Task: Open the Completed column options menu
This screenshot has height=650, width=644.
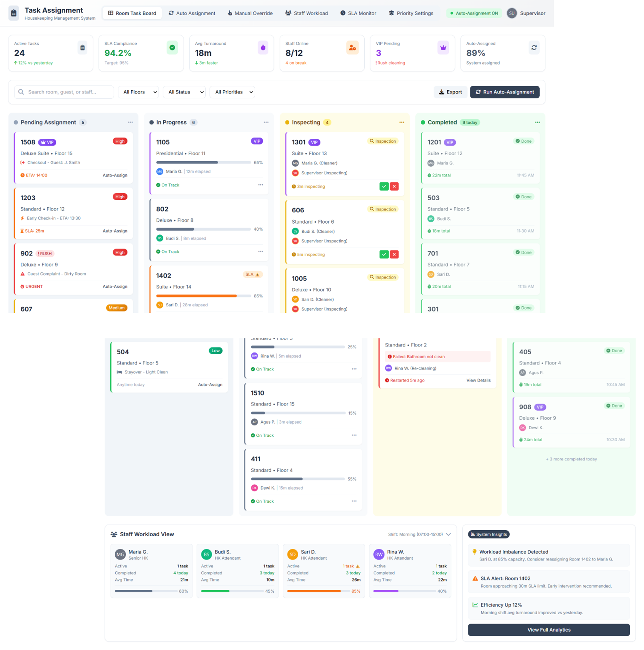Action: click(x=537, y=122)
